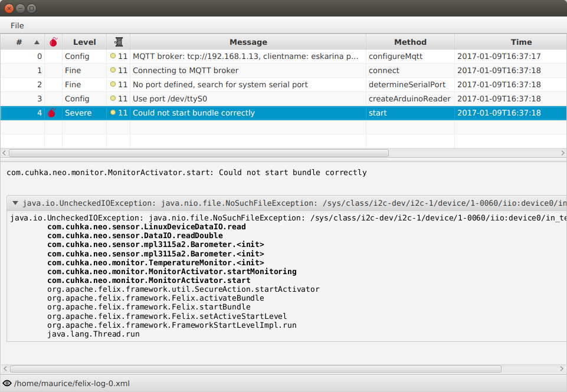Click the Severe level cell
Viewport: 567px width, 392px height.
coord(84,113)
